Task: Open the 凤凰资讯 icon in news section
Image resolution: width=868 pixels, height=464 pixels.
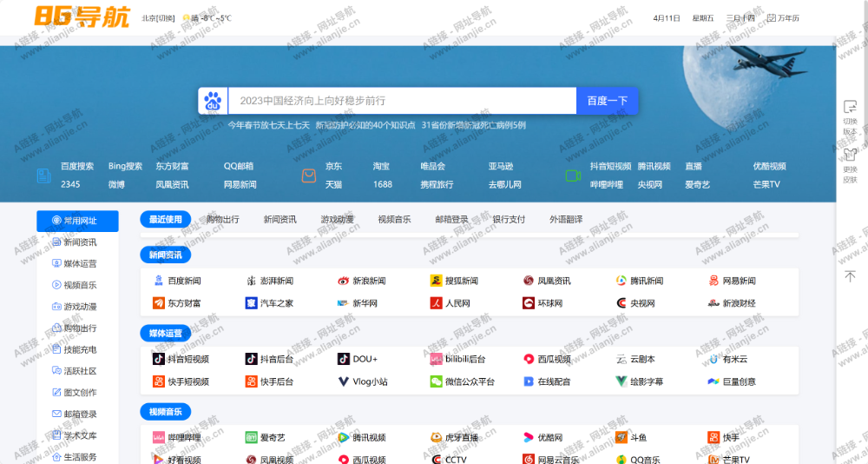Action: pos(529,281)
